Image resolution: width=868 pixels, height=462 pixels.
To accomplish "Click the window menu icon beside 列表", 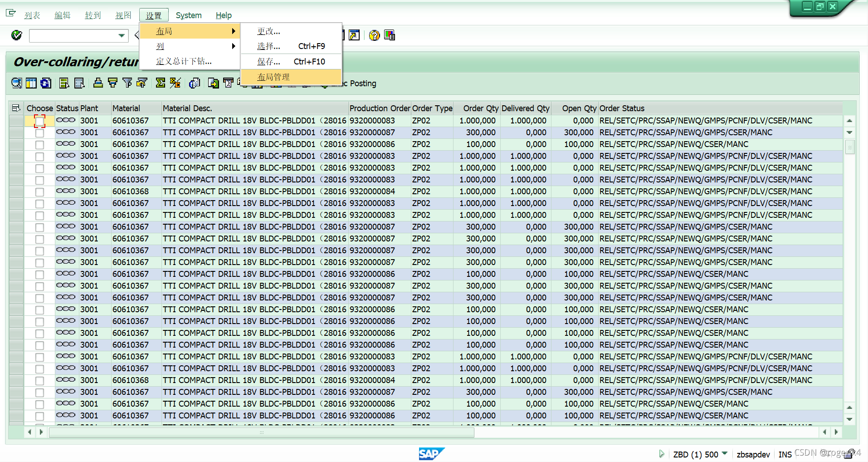I will click(x=11, y=14).
